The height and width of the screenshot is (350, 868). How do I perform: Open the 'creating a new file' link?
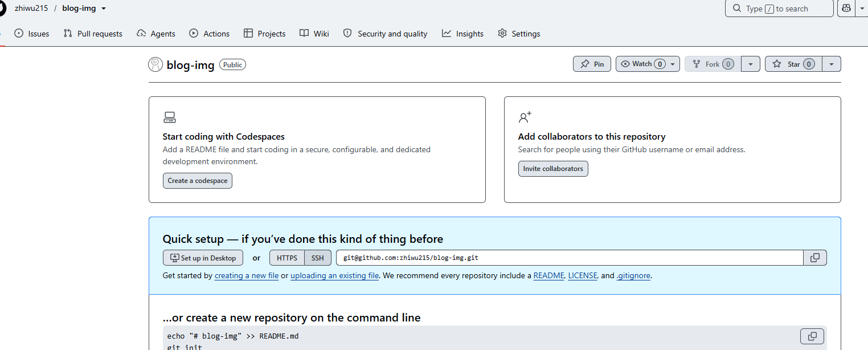pyautogui.click(x=247, y=276)
